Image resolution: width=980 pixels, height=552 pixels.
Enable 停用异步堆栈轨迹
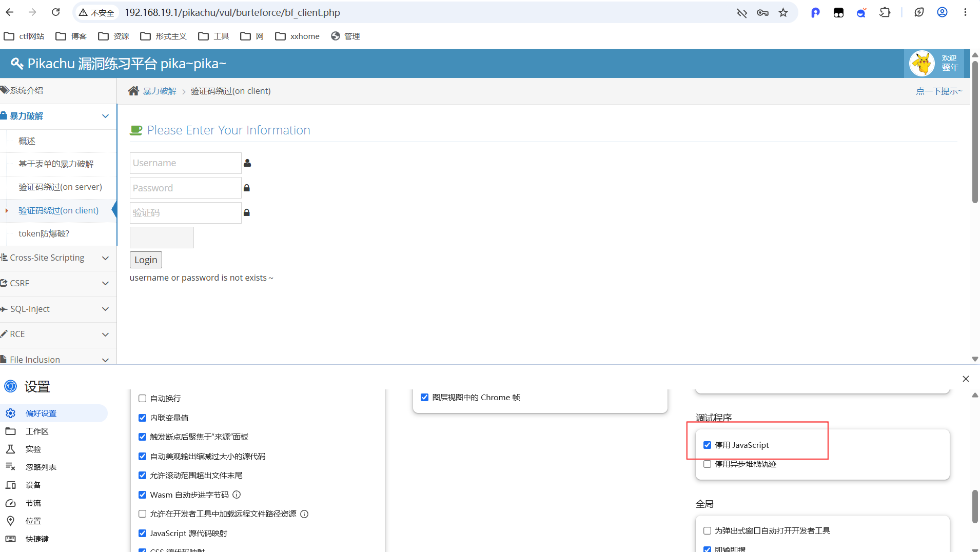pos(708,464)
